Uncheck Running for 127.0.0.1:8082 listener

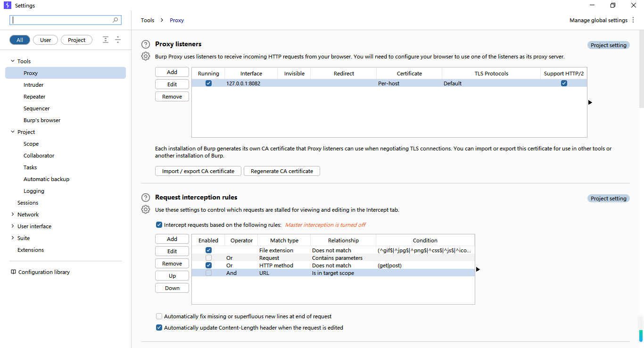[208, 83]
